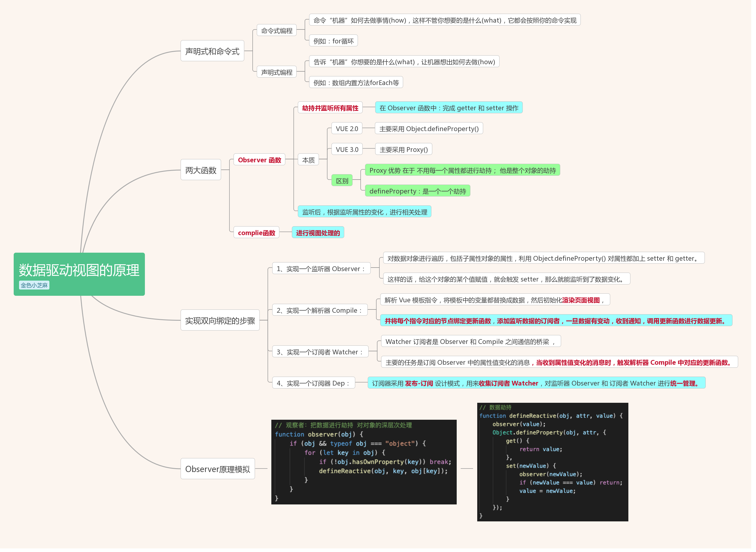Click the red Observer 函数 node
This screenshot has height=552, width=756.
click(x=259, y=160)
